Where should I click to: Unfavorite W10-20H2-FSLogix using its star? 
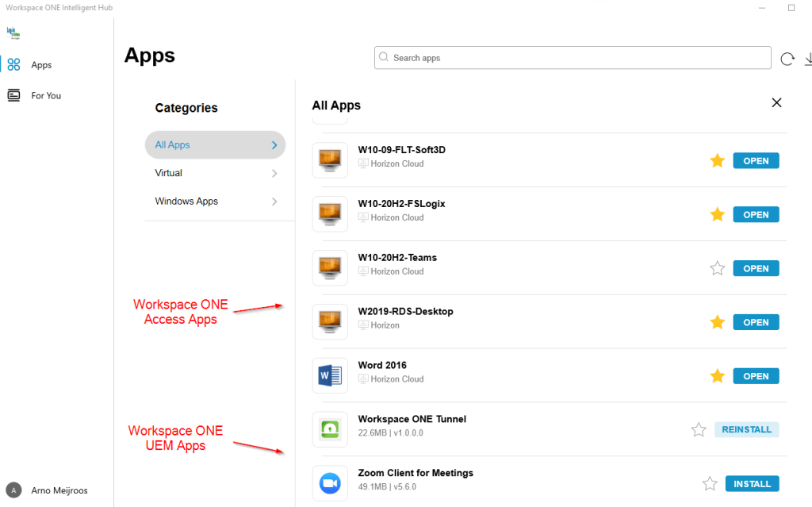coord(718,214)
